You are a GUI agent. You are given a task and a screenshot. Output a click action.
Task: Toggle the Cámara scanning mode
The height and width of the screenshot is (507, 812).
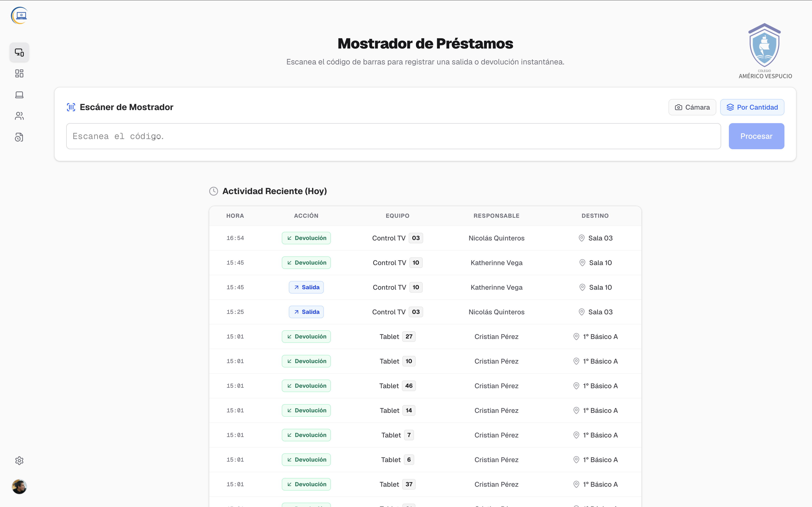coord(692,107)
